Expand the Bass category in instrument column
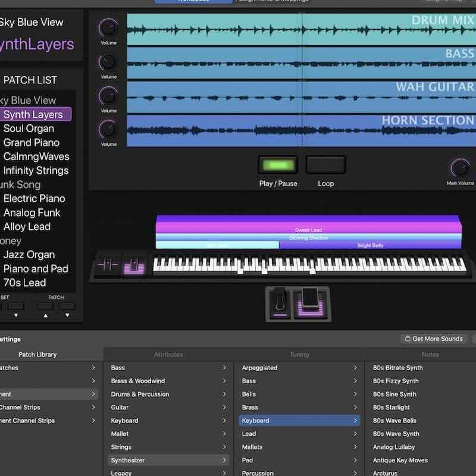 pyautogui.click(x=168, y=368)
